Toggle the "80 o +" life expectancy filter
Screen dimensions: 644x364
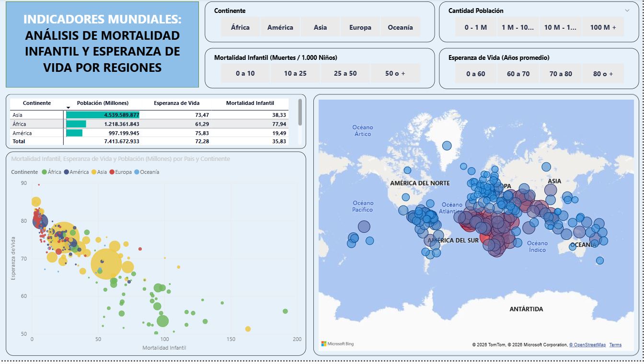click(x=603, y=74)
